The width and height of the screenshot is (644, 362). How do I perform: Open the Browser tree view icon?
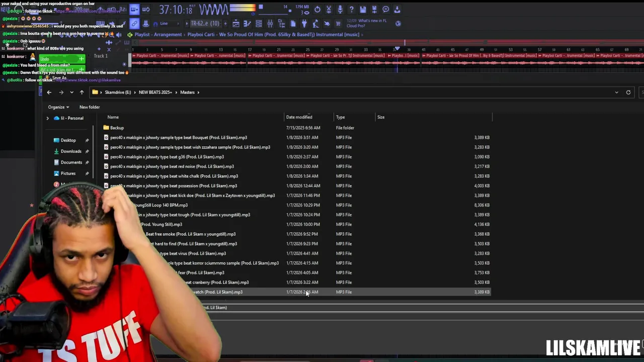coord(282,24)
